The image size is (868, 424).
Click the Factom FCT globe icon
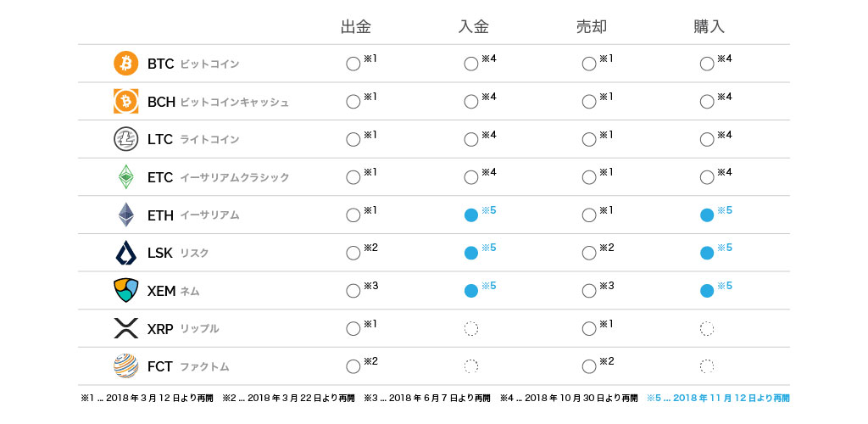pos(125,365)
